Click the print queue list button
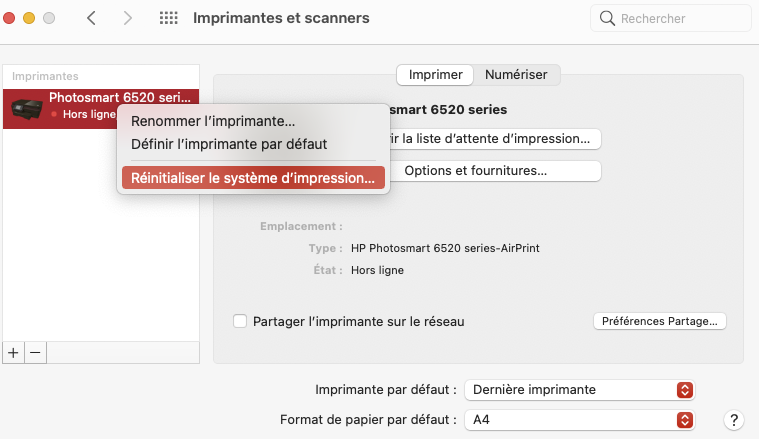 tap(494, 138)
